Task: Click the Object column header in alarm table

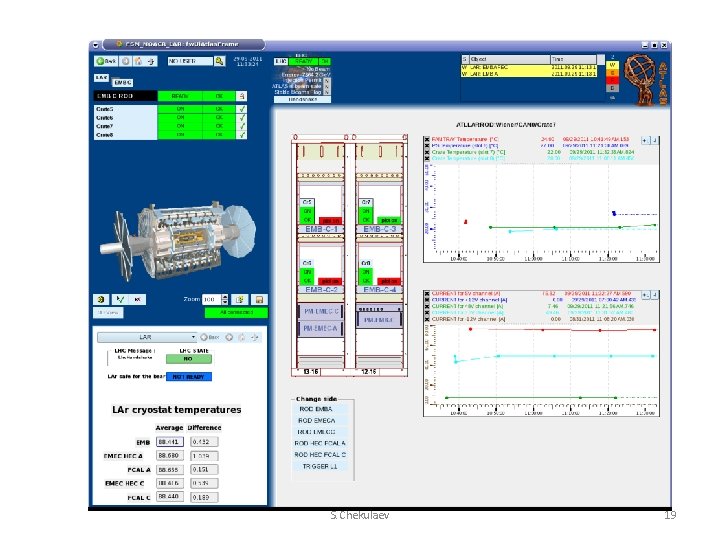Action: click(510, 59)
